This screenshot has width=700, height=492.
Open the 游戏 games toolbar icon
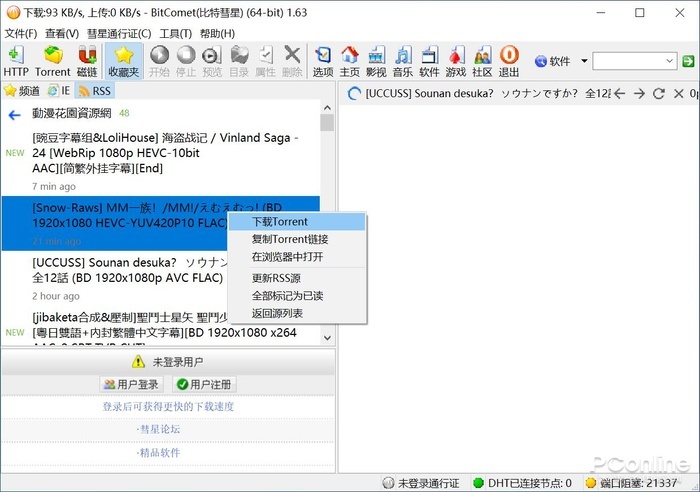[x=456, y=61]
